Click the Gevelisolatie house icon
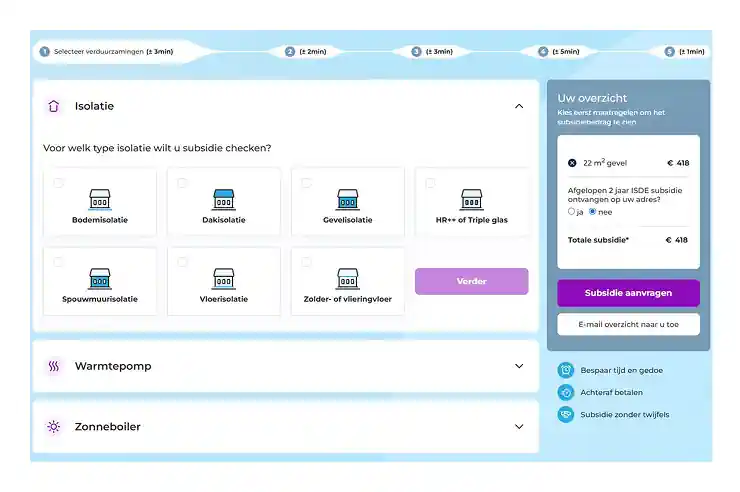 point(347,198)
